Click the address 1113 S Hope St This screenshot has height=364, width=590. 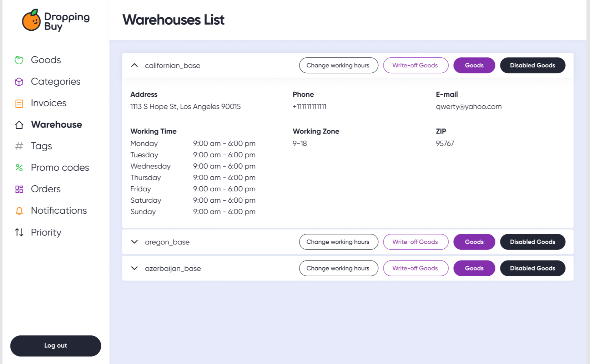[185, 107]
